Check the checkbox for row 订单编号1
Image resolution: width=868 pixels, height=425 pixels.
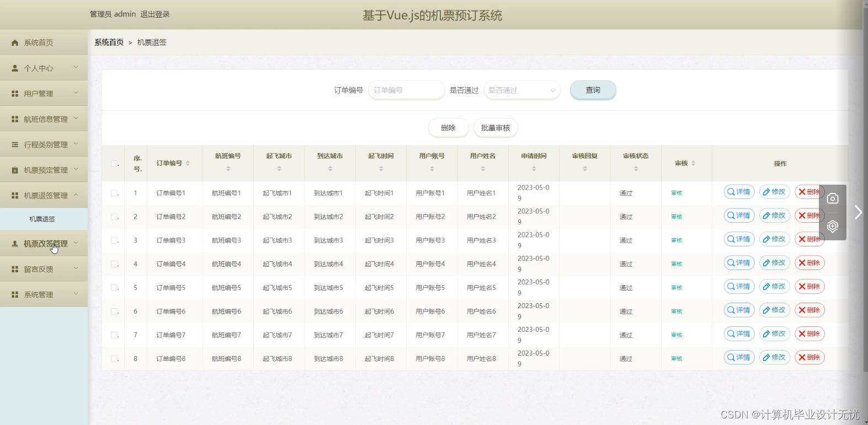pos(114,193)
